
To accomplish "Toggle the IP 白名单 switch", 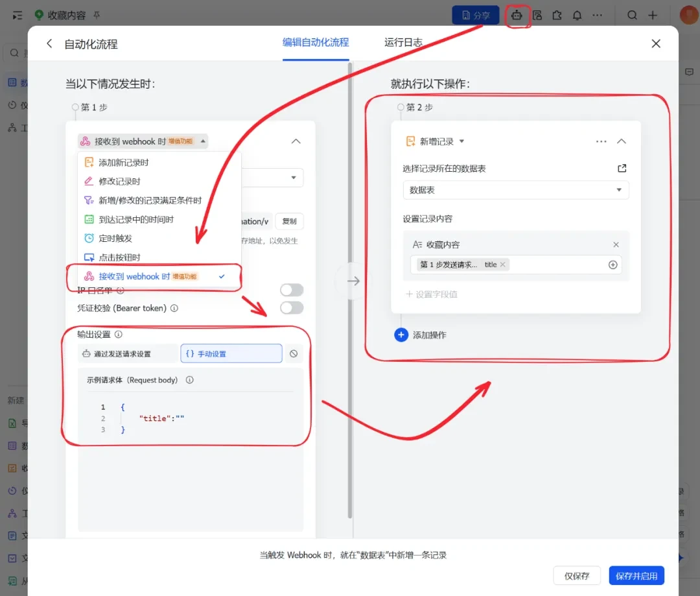I will [x=292, y=290].
